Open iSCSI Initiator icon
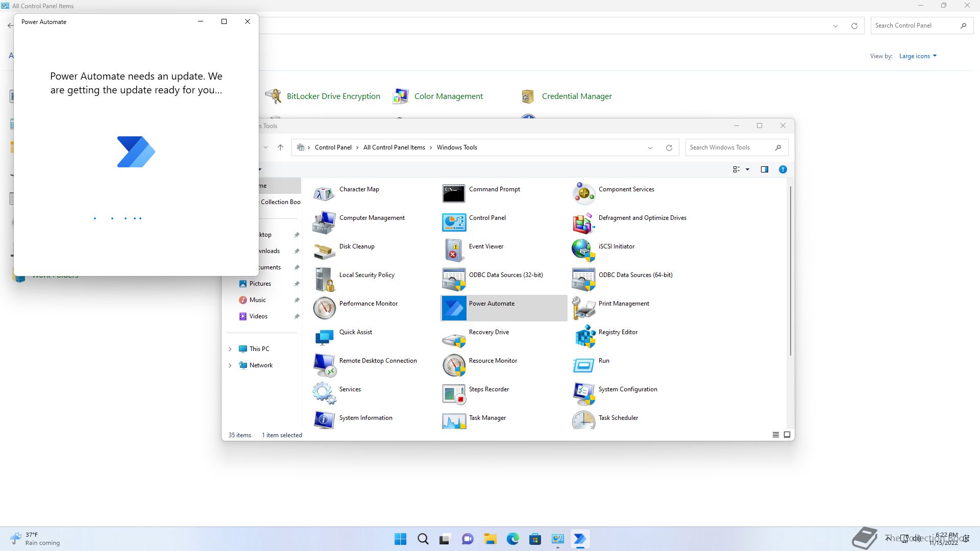The width and height of the screenshot is (980, 551). 583,251
